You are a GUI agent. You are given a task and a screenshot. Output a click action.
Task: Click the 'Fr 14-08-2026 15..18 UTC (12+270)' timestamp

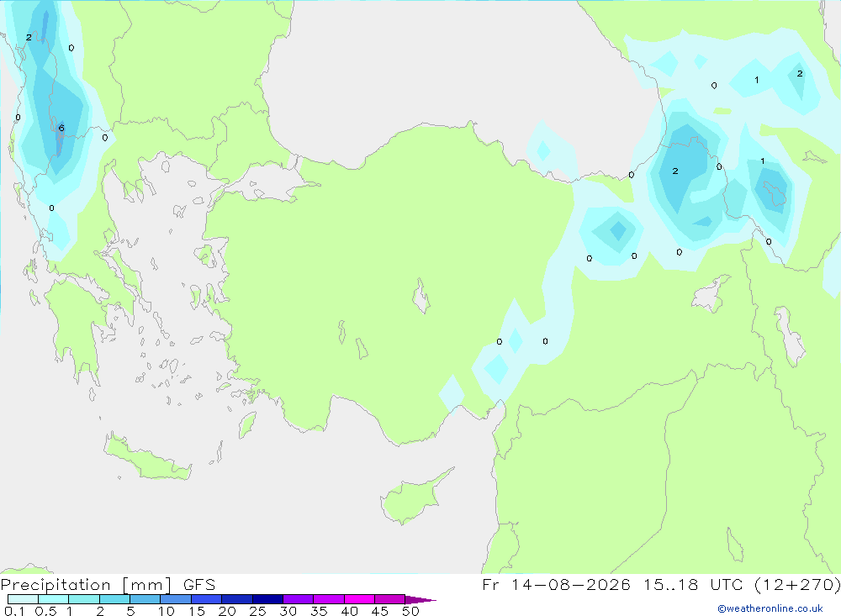(x=661, y=584)
